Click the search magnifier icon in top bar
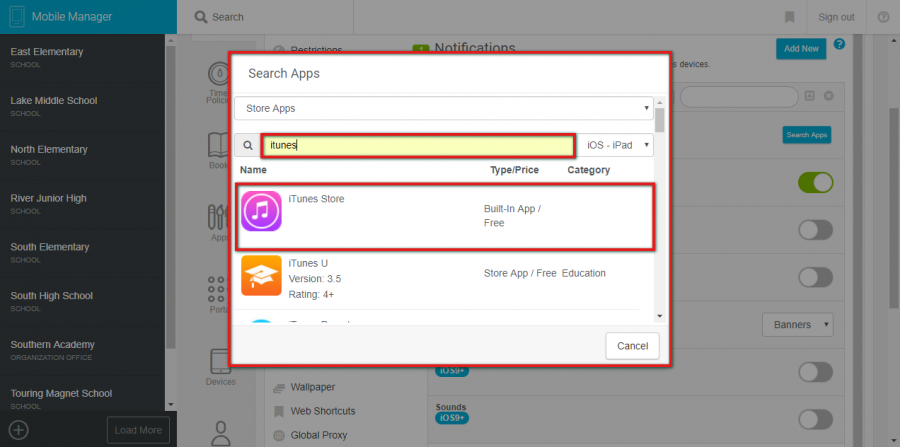This screenshot has height=447, width=900. (x=200, y=17)
